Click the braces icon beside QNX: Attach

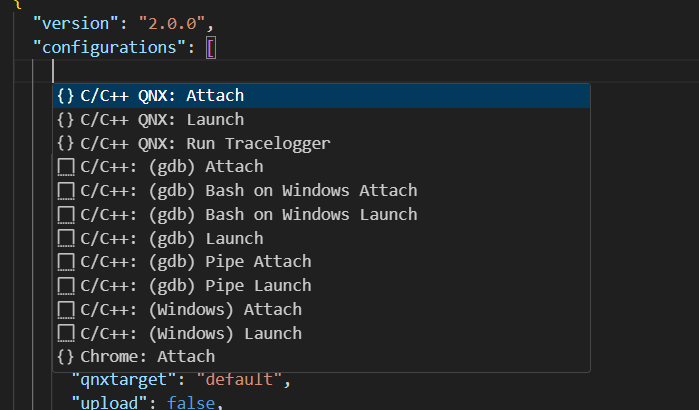click(x=66, y=96)
